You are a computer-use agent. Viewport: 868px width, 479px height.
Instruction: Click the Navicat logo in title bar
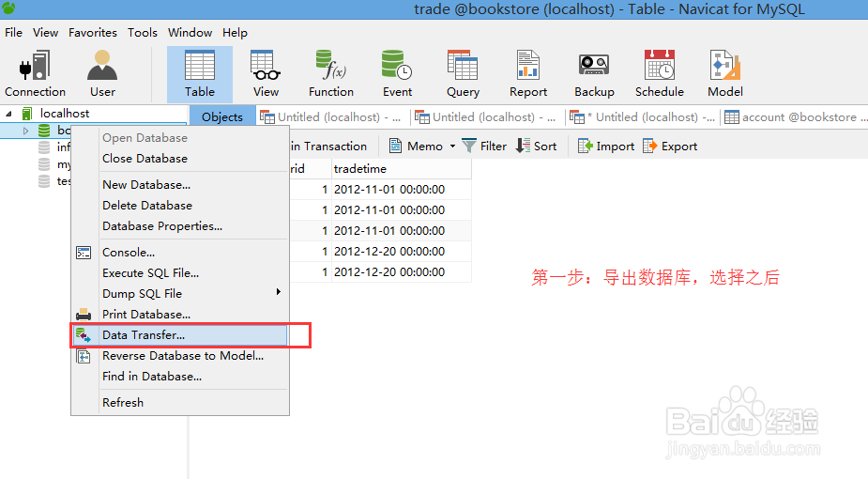pos(8,8)
